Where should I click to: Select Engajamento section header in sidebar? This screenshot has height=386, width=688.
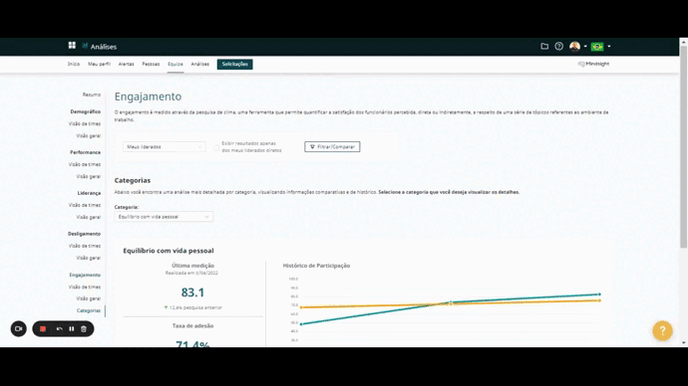[85, 275]
